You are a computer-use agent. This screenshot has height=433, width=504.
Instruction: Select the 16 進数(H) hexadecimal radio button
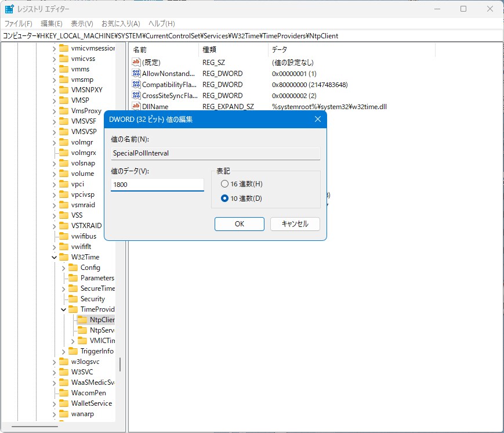pos(225,184)
